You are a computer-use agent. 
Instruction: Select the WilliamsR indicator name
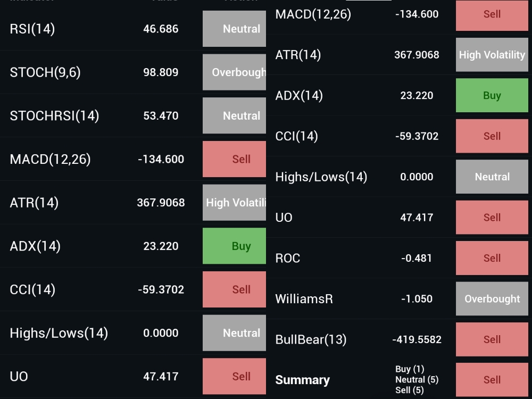pyautogui.click(x=304, y=299)
